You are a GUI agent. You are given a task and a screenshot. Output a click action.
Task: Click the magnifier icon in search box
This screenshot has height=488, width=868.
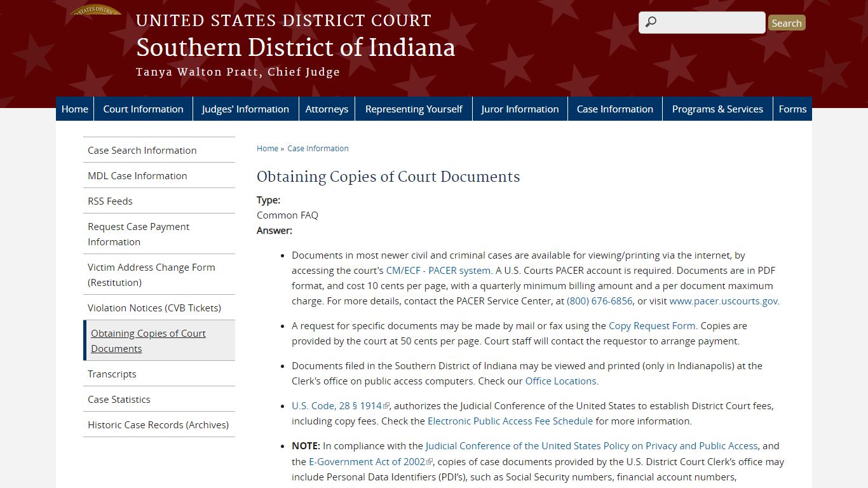point(651,22)
